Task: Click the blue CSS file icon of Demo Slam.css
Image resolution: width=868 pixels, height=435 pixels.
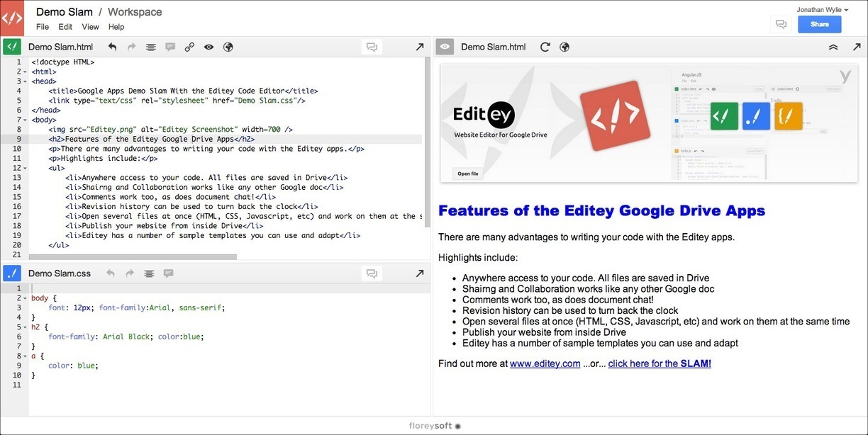Action: click(x=12, y=273)
